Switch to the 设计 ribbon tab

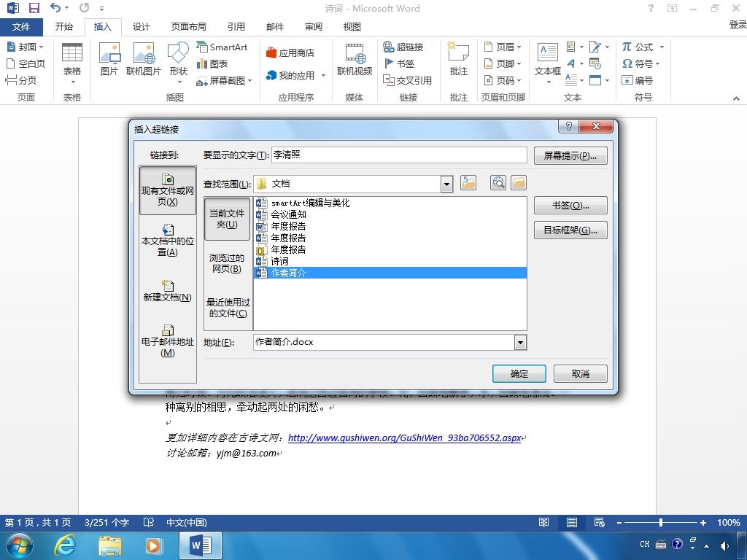coord(141,27)
